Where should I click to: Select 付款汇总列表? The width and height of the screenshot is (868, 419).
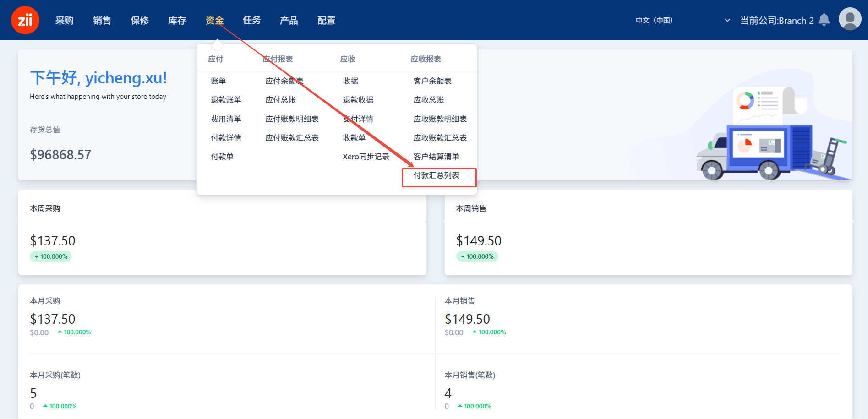(436, 175)
